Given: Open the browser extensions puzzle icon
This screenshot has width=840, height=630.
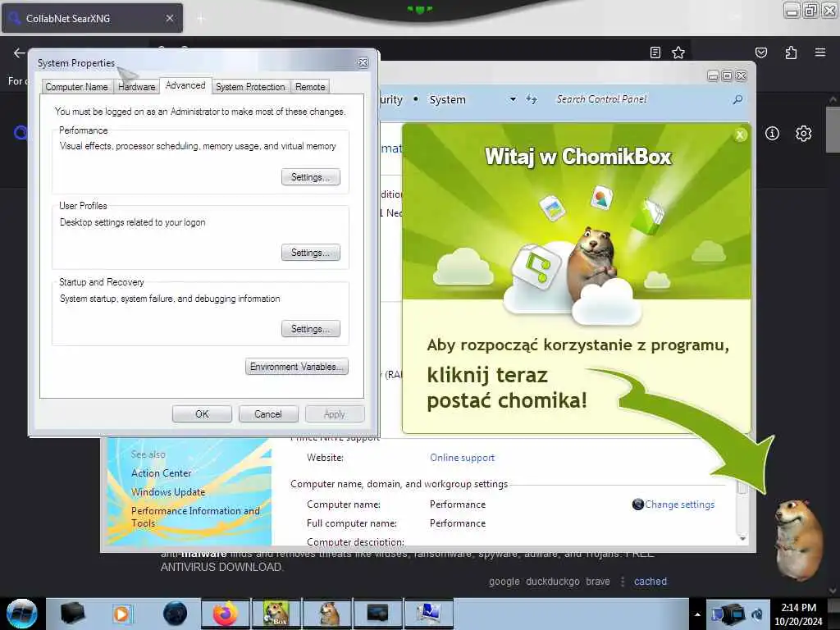Looking at the screenshot, I should pyautogui.click(x=791, y=52).
